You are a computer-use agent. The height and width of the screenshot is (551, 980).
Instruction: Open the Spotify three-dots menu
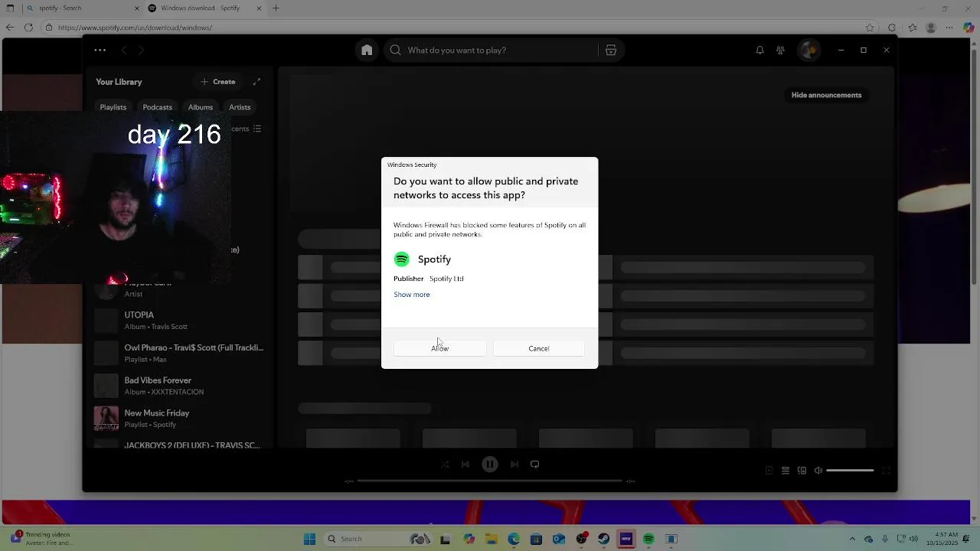click(100, 51)
